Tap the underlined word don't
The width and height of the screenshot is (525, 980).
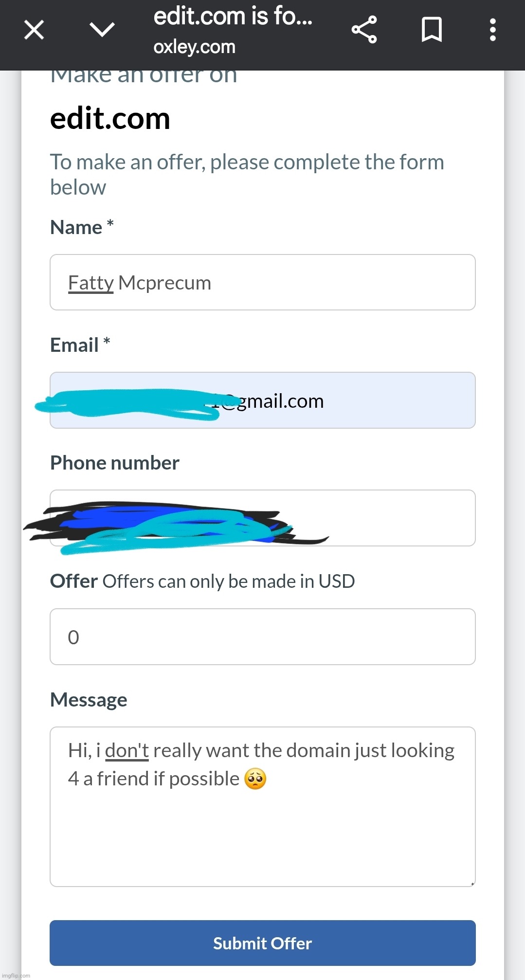(127, 751)
